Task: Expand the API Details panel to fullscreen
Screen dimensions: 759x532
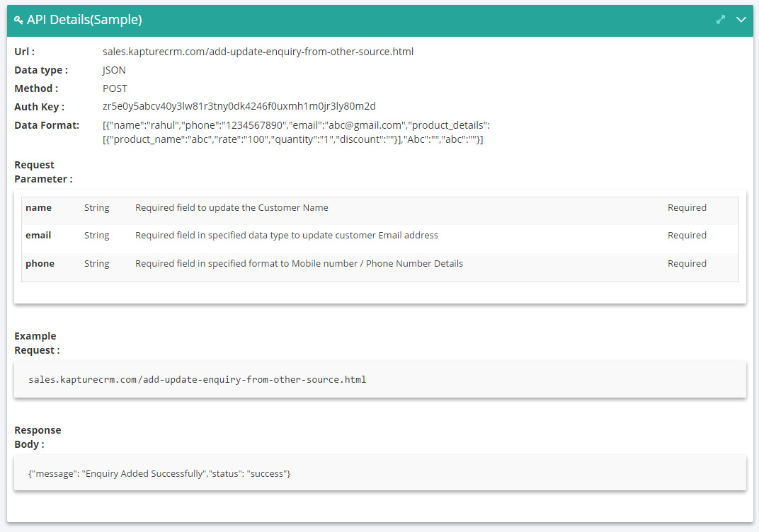Action: tap(721, 19)
